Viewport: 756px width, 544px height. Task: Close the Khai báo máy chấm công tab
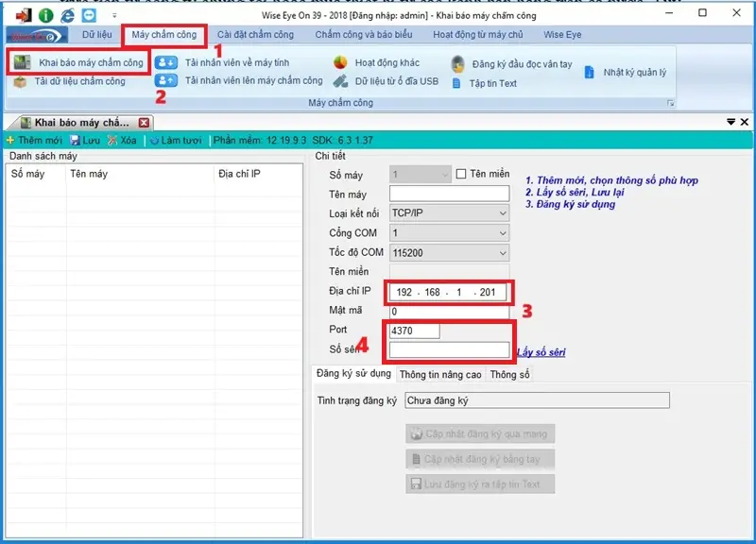[144, 123]
